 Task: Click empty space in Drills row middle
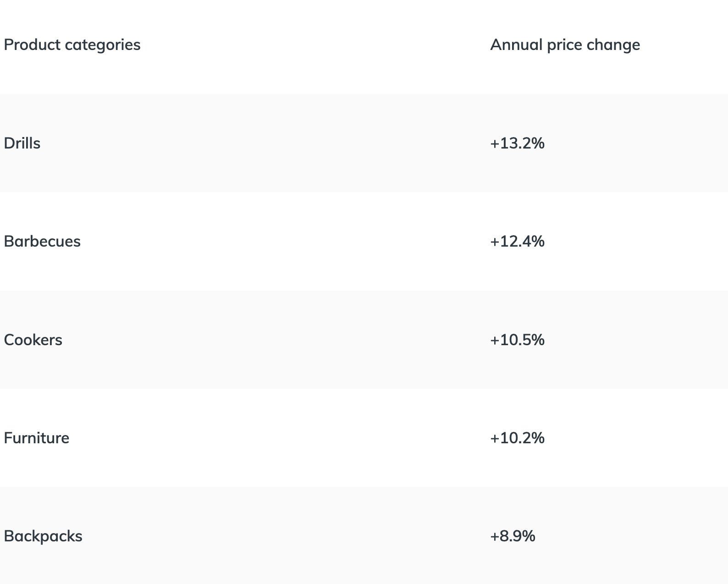point(266,143)
